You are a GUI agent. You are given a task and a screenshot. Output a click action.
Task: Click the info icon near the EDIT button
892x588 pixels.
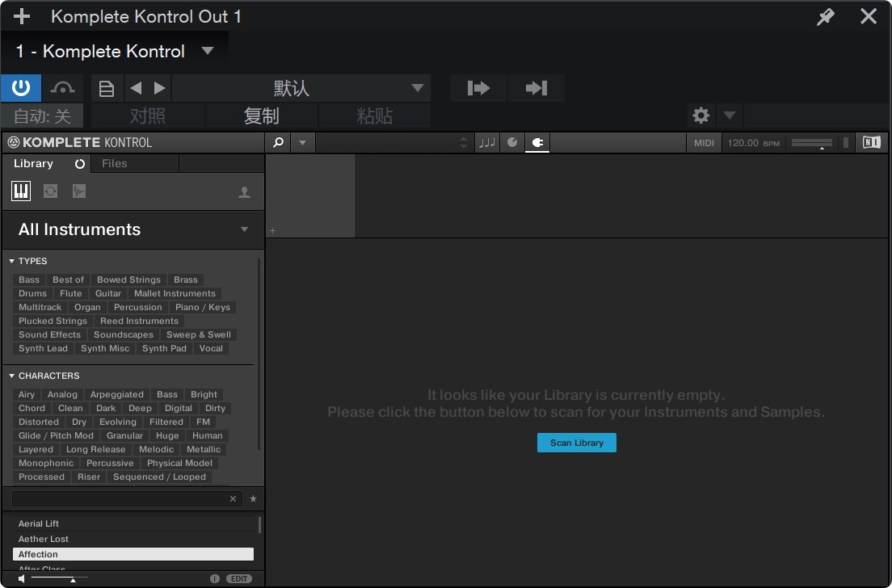tap(214, 578)
